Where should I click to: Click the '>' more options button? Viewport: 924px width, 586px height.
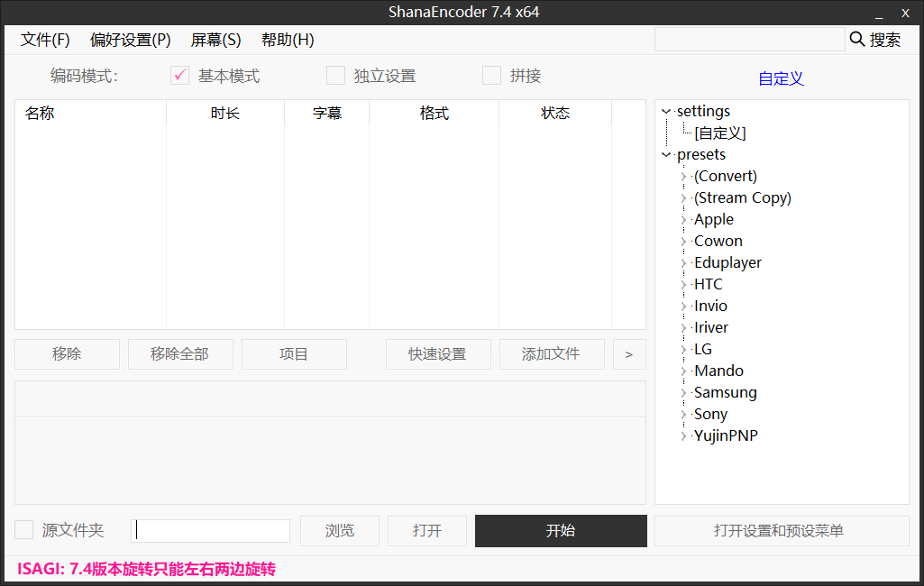629,354
